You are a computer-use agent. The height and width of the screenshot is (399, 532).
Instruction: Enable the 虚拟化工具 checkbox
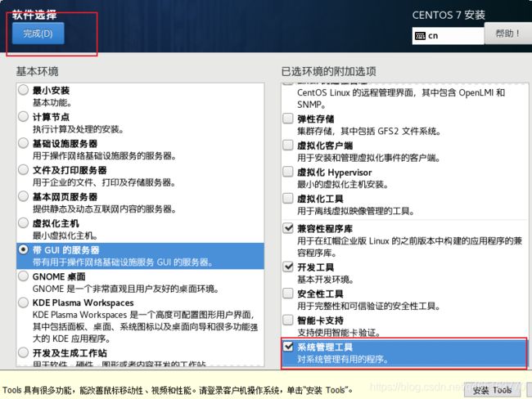coord(288,199)
